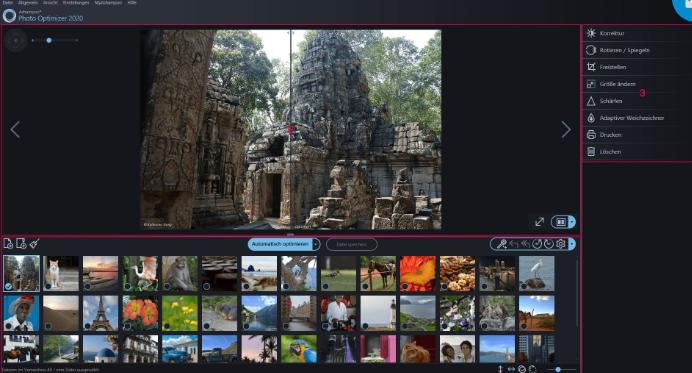Uncheck the selected temple thumbnail checkmark
692x373 pixels.
point(8,286)
